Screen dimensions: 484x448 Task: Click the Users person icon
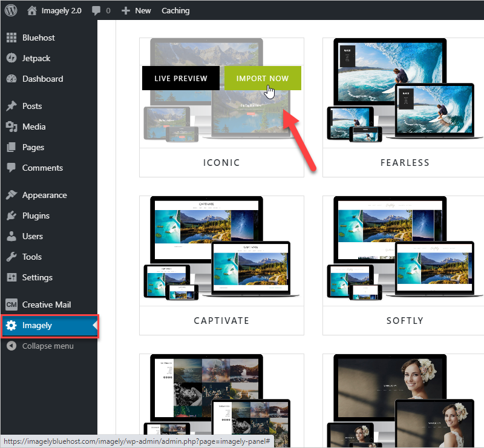point(11,236)
